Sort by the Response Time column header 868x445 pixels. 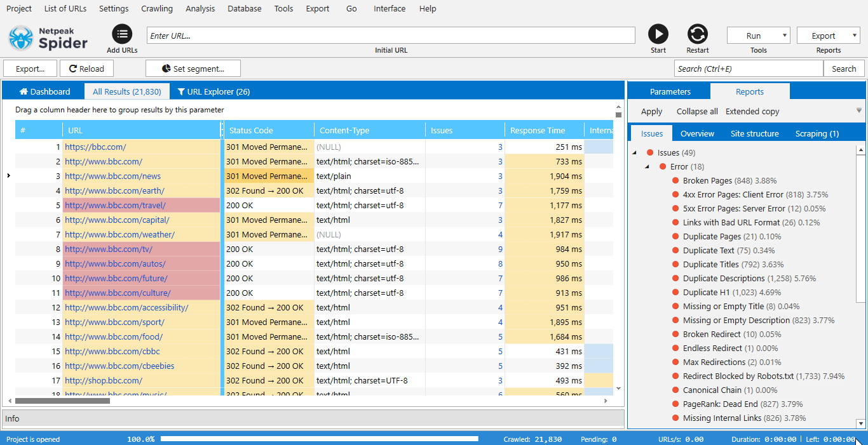point(545,130)
